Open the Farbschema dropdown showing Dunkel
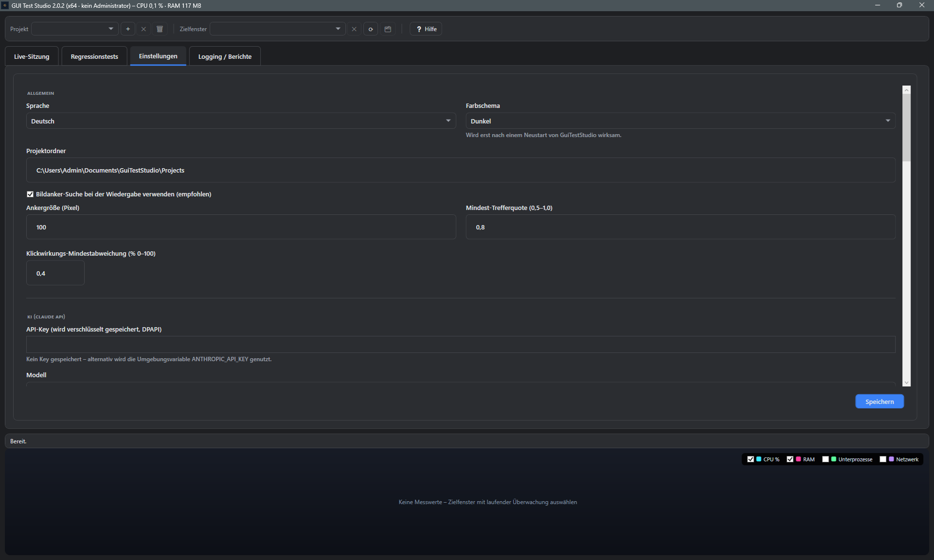Viewport: 934px width, 560px height. 681,121
